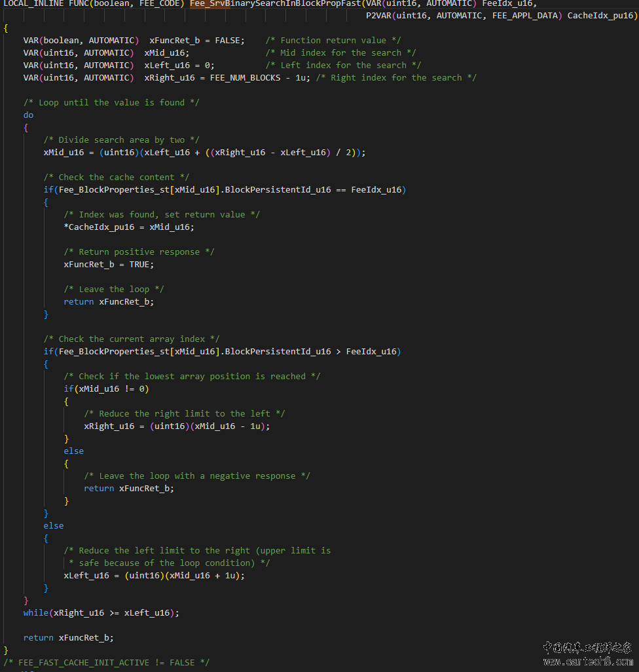Viewport: 639px width, 672px height.
Task: Click the 'xMid_u16;' variable declaration
Action: click(167, 52)
